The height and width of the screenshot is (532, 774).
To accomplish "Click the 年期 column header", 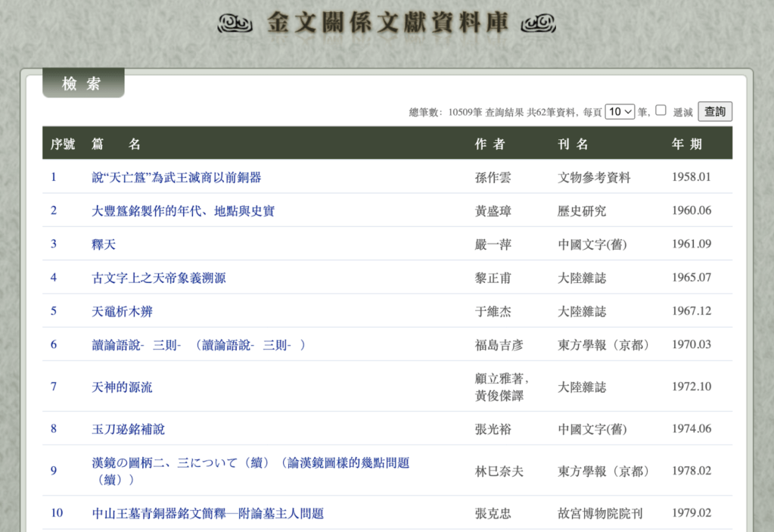I will coord(687,144).
